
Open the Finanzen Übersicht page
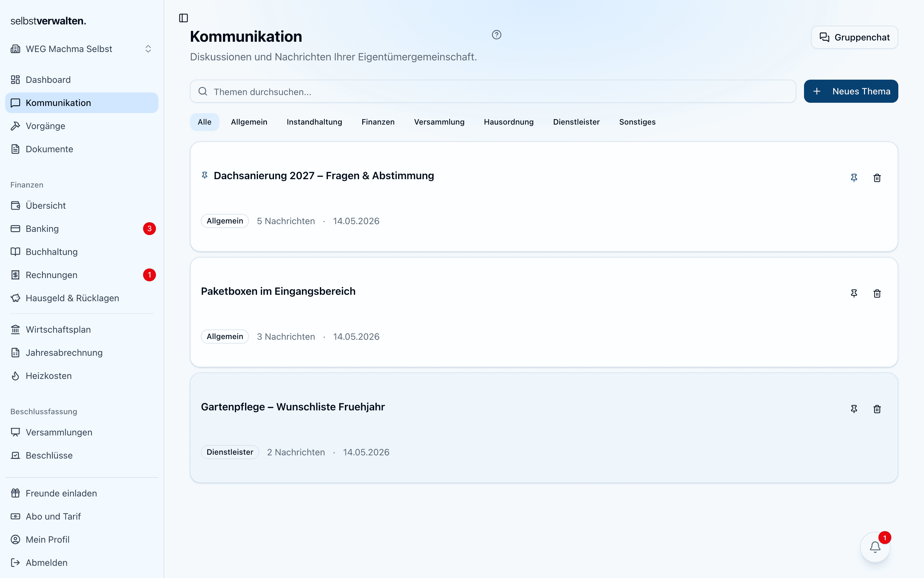click(x=82, y=206)
